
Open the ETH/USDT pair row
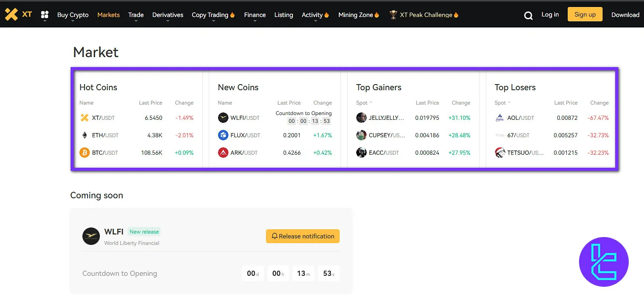(136, 135)
